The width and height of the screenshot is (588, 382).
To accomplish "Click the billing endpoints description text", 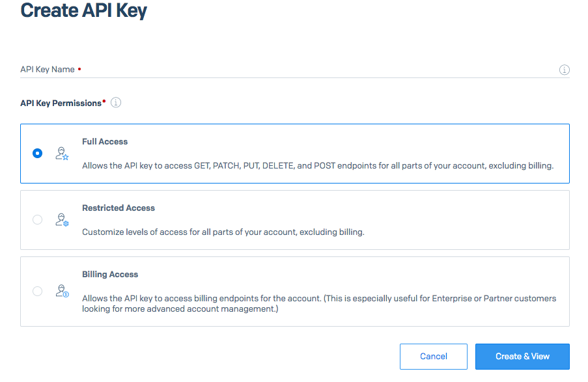I will pos(319,303).
